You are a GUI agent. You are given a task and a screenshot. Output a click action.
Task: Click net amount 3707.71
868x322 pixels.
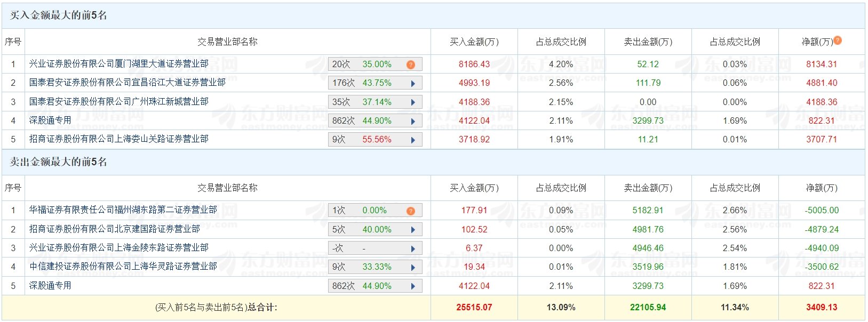pyautogui.click(x=822, y=139)
